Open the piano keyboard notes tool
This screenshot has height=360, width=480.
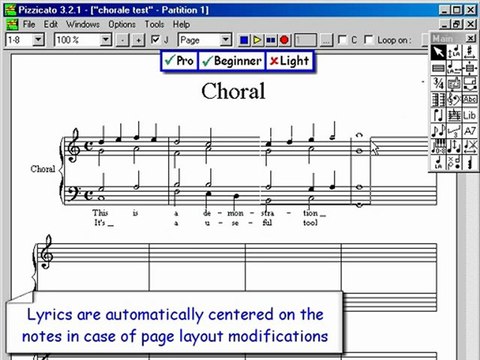[438, 146]
